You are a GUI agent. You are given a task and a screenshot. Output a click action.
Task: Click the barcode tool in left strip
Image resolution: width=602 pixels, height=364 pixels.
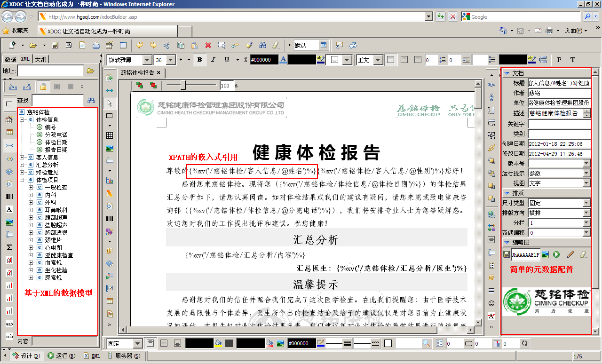point(9,197)
